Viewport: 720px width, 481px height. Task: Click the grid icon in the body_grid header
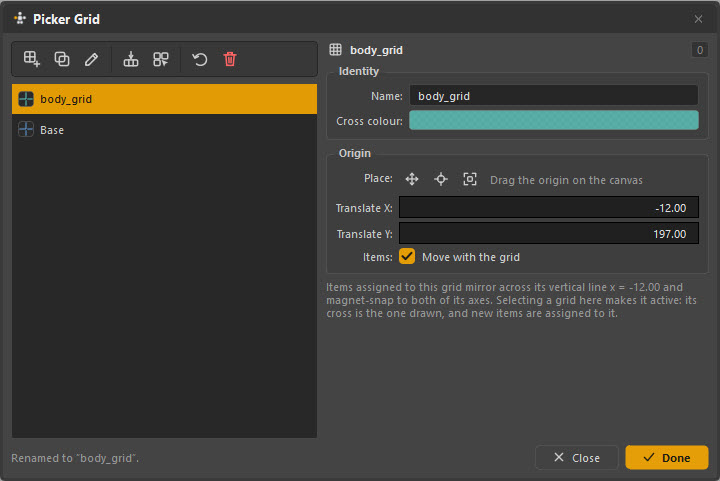336,50
